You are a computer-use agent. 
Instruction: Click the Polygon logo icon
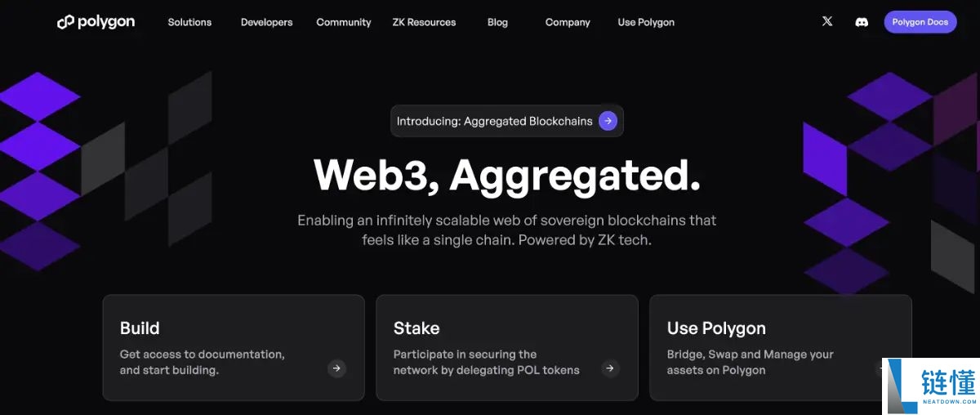click(x=65, y=22)
